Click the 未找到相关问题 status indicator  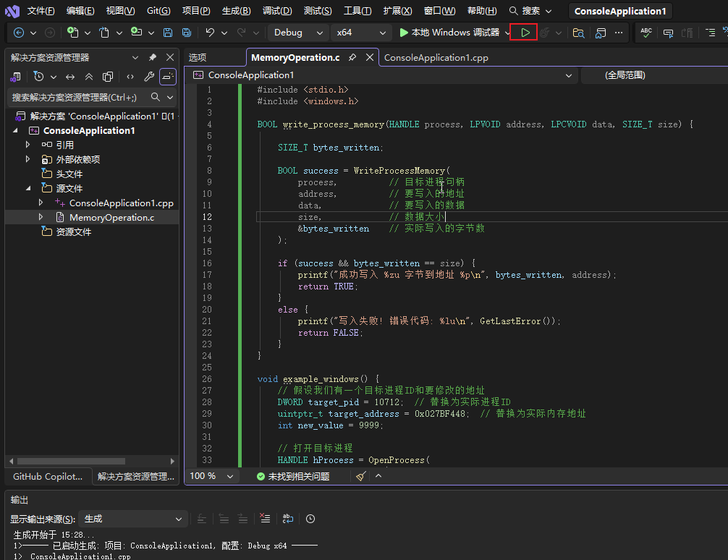pyautogui.click(x=293, y=476)
